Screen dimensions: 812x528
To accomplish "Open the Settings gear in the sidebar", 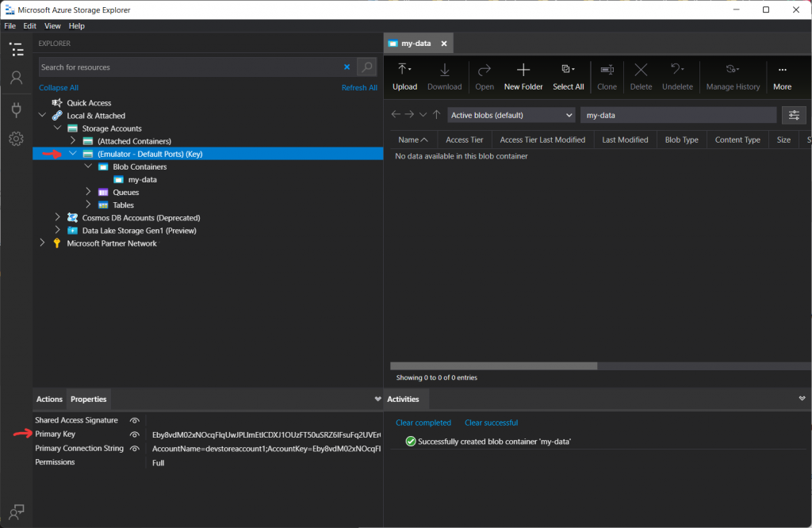I will click(17, 139).
